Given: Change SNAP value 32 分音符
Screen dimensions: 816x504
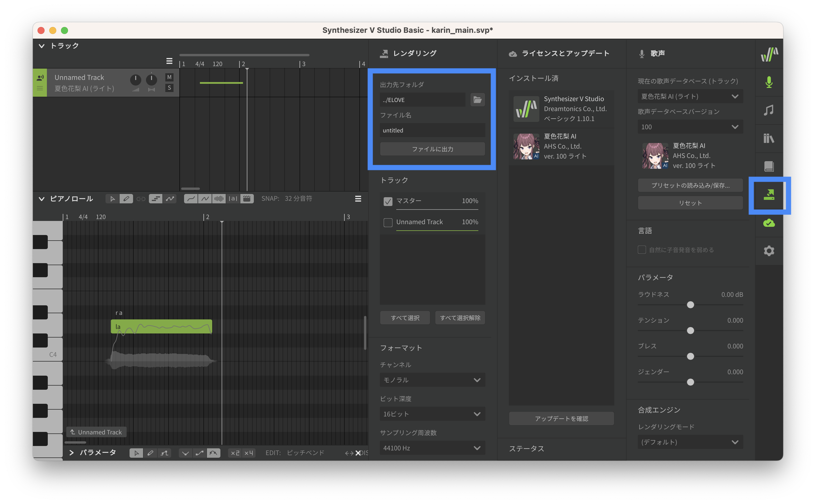Looking at the screenshot, I should click(x=298, y=199).
